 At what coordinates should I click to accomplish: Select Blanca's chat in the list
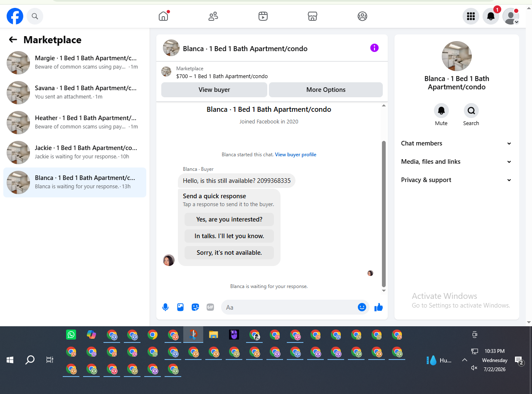[x=75, y=182]
